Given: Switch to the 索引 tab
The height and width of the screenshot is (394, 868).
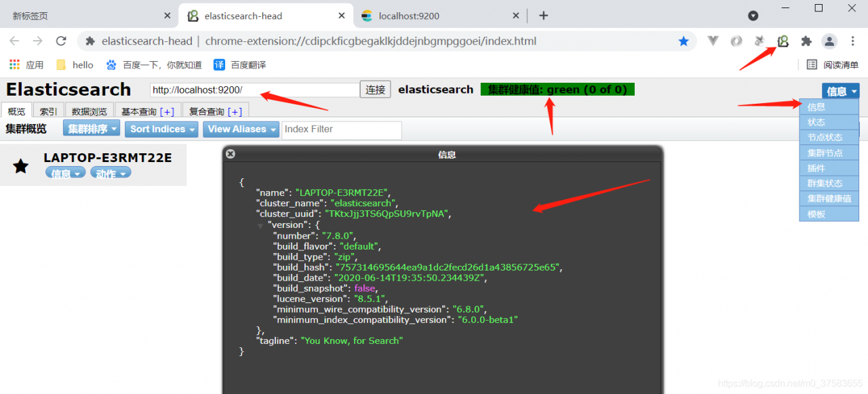Looking at the screenshot, I should pos(48,111).
